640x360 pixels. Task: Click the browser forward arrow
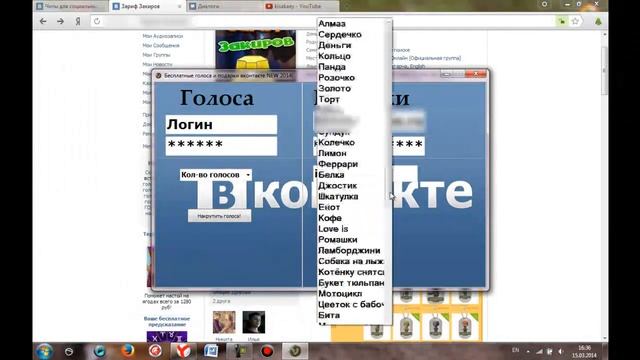click(60, 21)
